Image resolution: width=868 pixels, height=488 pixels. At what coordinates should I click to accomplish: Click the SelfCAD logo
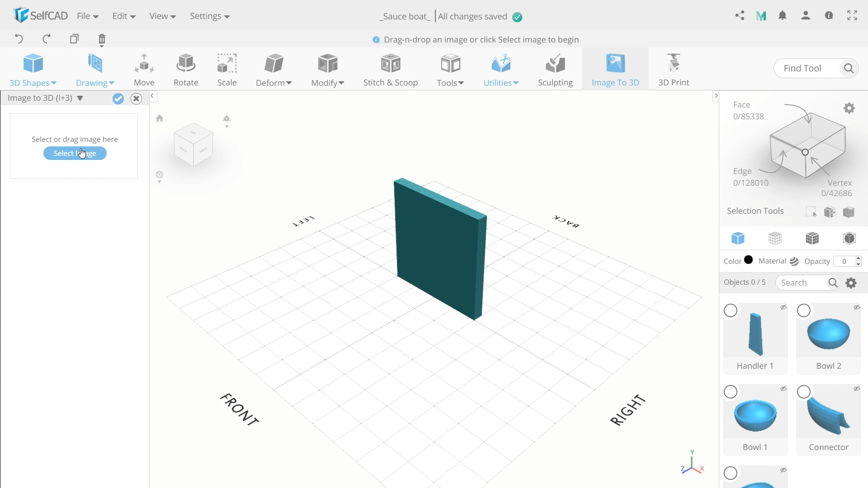[40, 15]
